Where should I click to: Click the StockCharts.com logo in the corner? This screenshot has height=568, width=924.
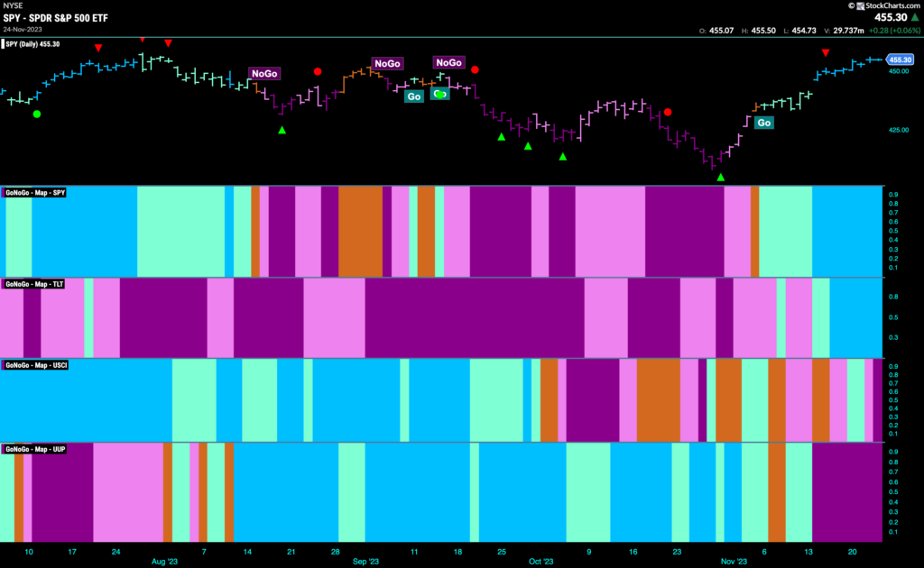click(x=886, y=6)
